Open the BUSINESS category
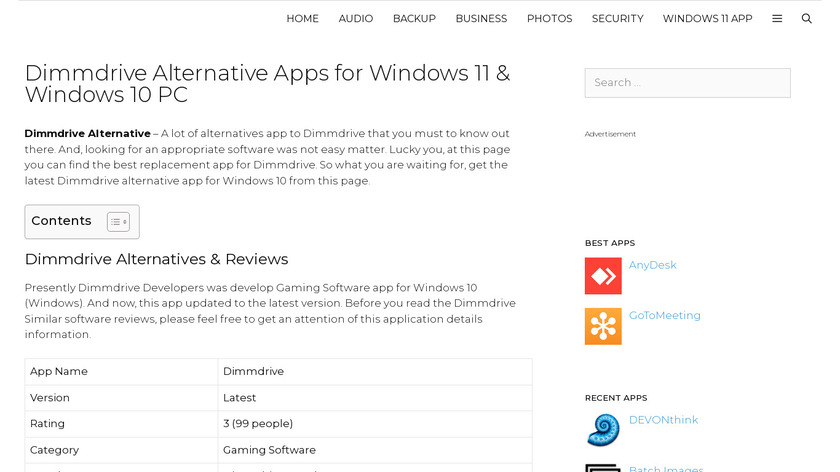The width and height of the screenshot is (840, 472). tap(481, 19)
